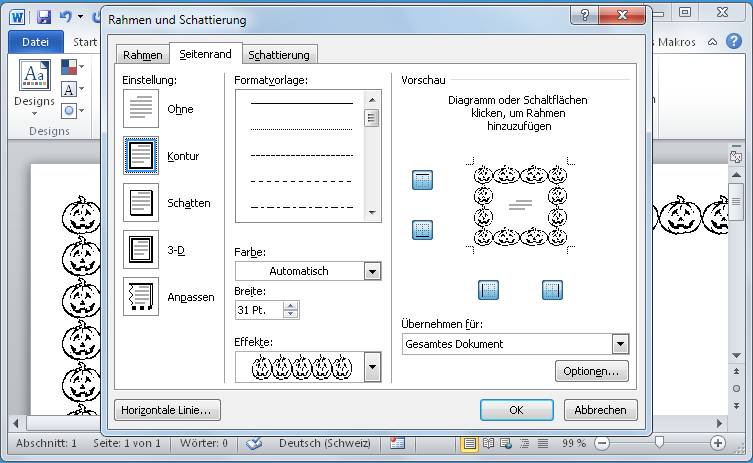Choose the Schatten border setting icon

coord(141,203)
